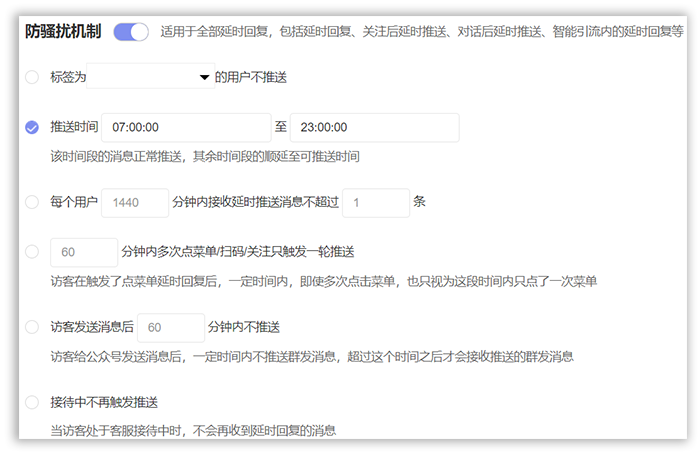Select the 访客发送消息后 radio option
Image resolution: width=700 pixels, height=454 pixels.
click(32, 327)
